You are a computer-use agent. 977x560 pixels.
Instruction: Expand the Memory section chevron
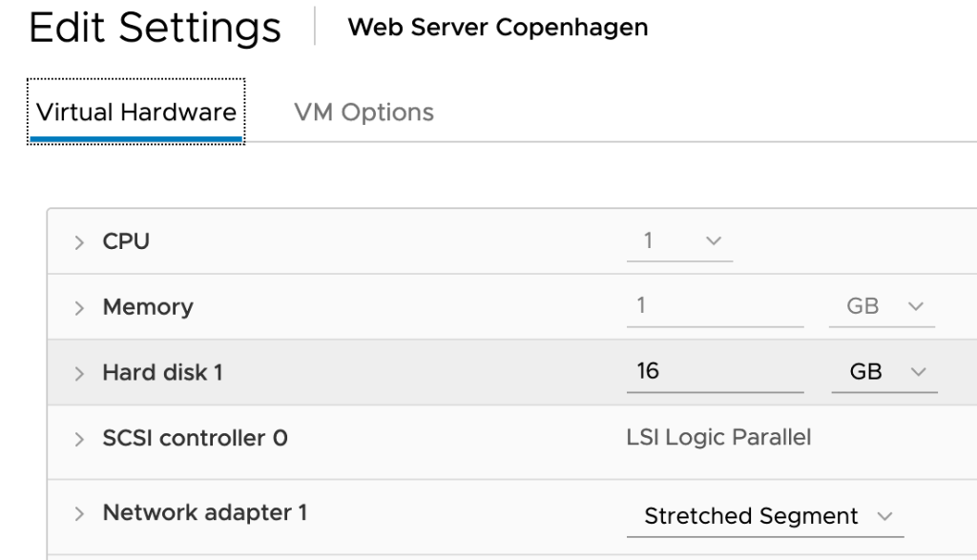tap(80, 307)
